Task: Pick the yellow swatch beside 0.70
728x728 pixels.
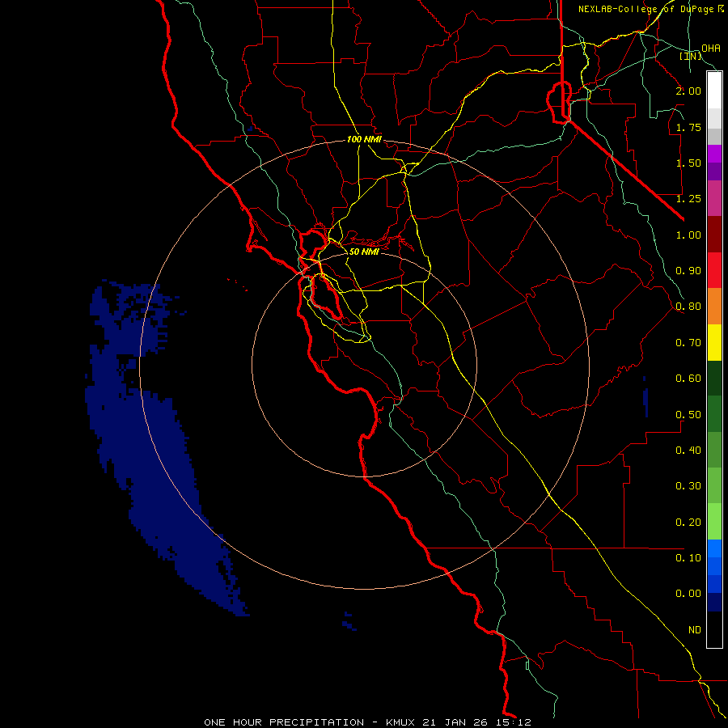Action: point(714,342)
